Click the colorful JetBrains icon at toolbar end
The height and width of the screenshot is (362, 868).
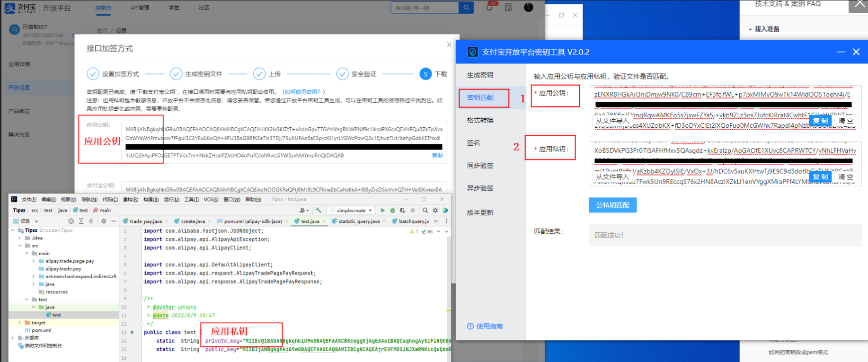coord(445,211)
